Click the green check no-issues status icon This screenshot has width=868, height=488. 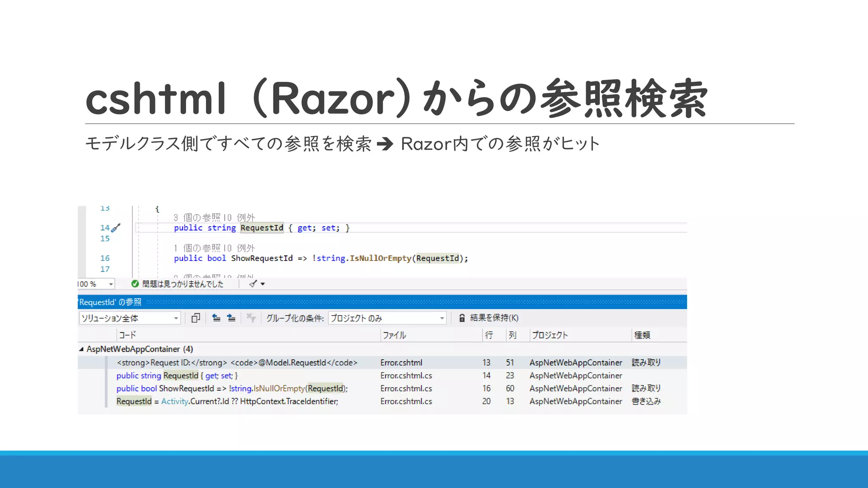(x=135, y=284)
